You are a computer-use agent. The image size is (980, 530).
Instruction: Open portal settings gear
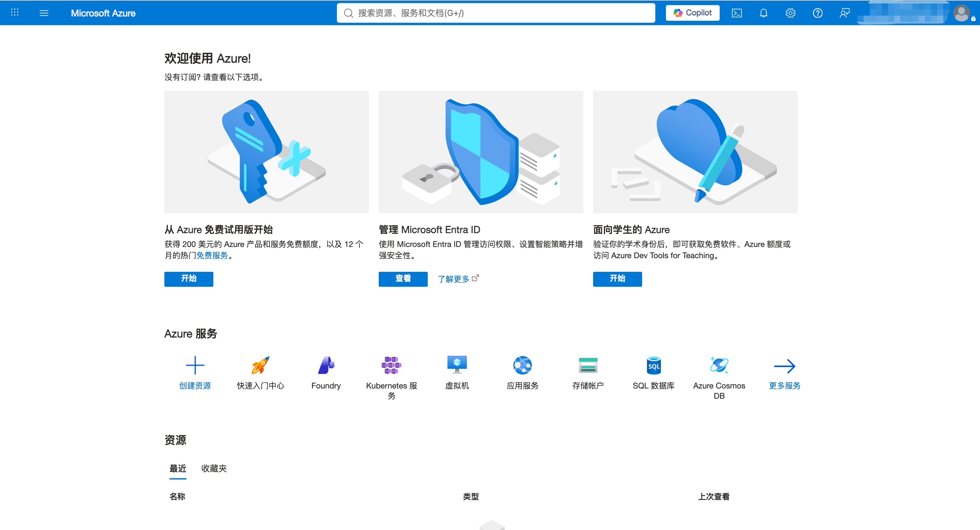point(790,13)
